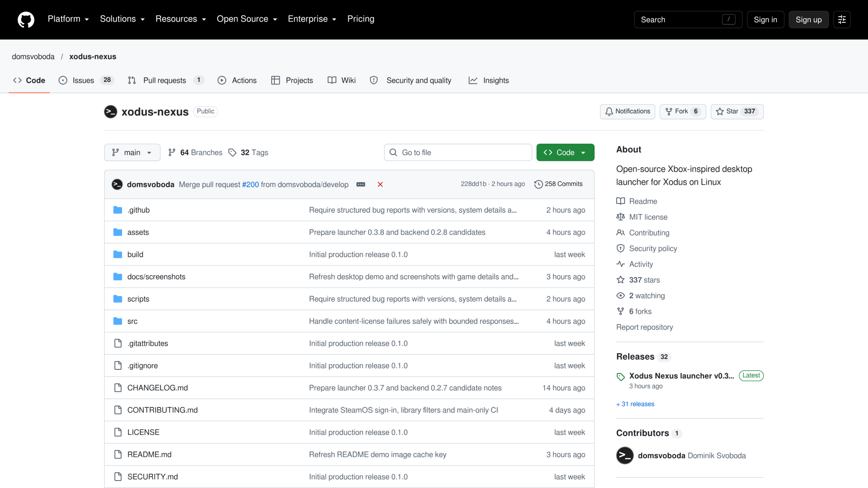The width and height of the screenshot is (868, 488).
Task: Expand the Enterprise menu
Action: [x=312, y=19]
